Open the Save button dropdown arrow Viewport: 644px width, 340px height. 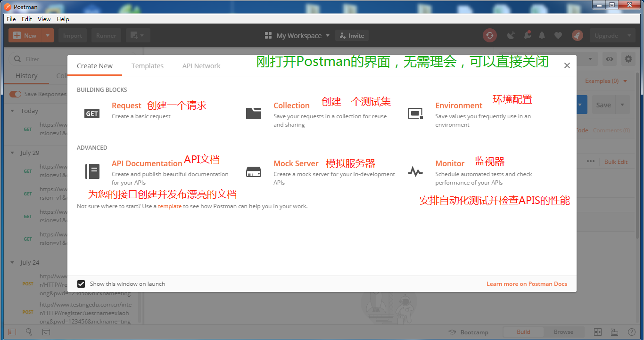click(622, 105)
